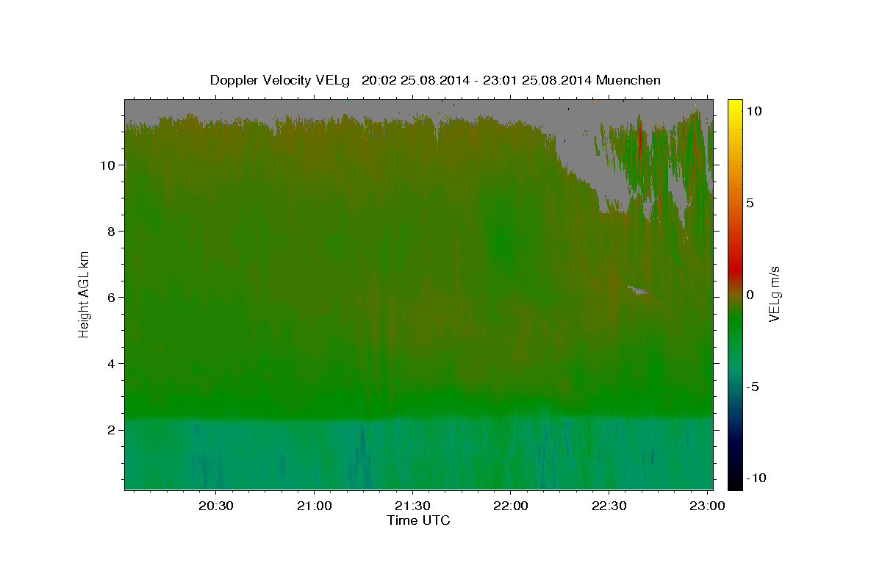Image resolution: width=882 pixels, height=588 pixels.
Task: Click the plot title 'Doppler Velocity VELg'
Action: tap(280, 80)
